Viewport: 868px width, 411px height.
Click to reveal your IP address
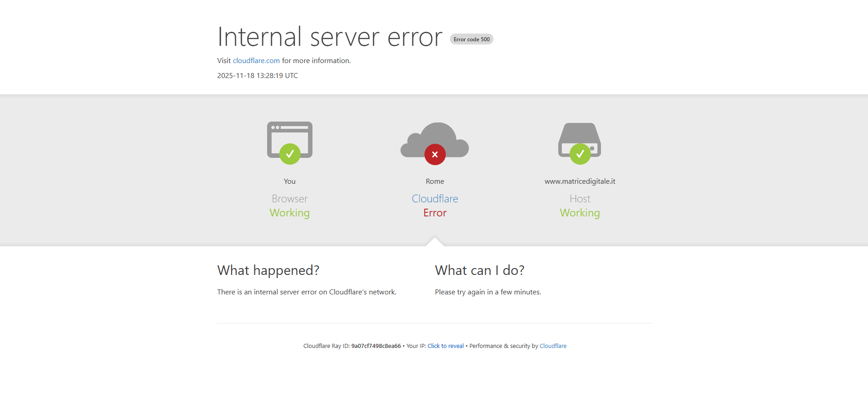(445, 346)
